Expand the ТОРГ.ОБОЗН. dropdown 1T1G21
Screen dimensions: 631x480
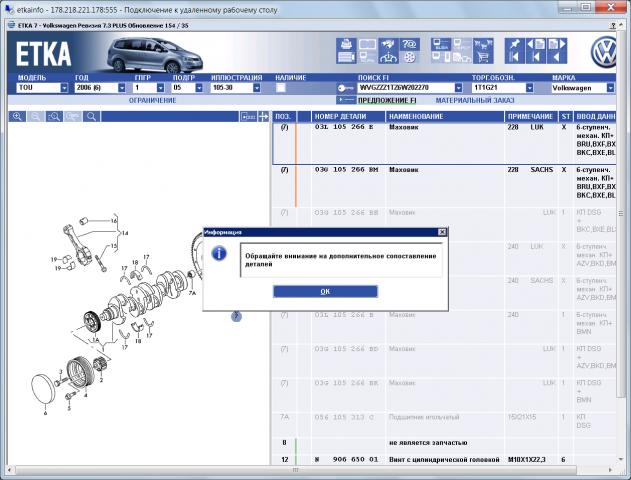pos(530,88)
